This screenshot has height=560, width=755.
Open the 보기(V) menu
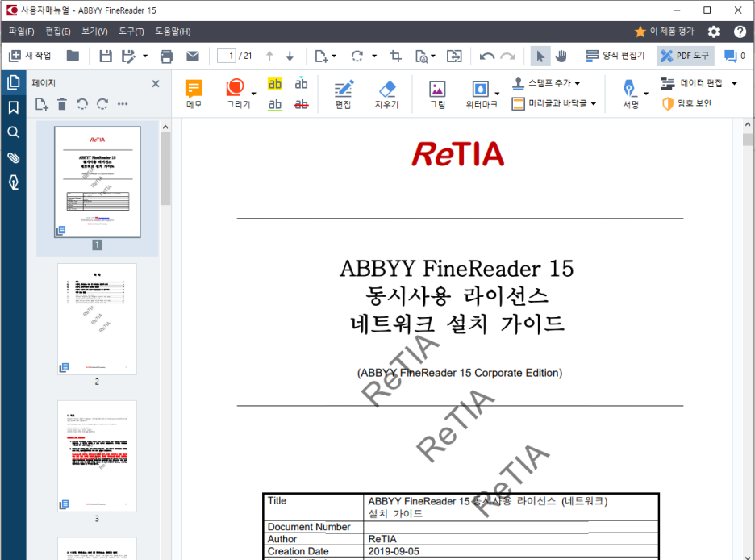(x=94, y=31)
